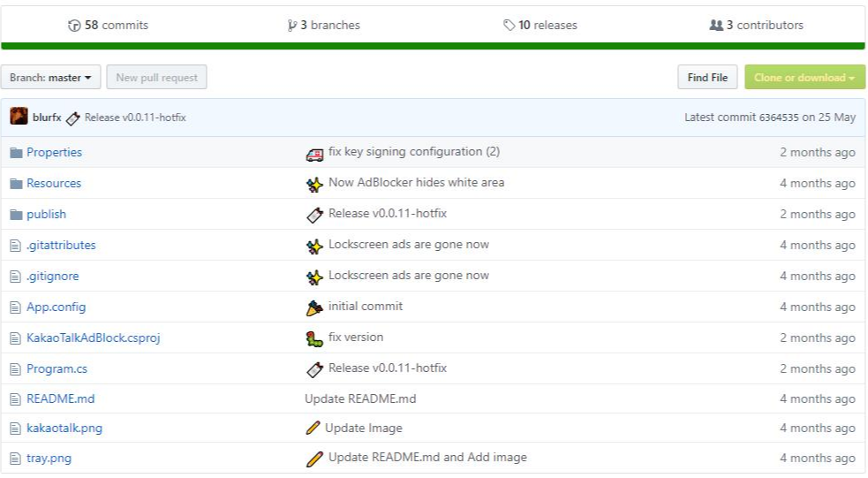The height and width of the screenshot is (478, 868).
Task: Open commit fix version
Action: coord(355,337)
